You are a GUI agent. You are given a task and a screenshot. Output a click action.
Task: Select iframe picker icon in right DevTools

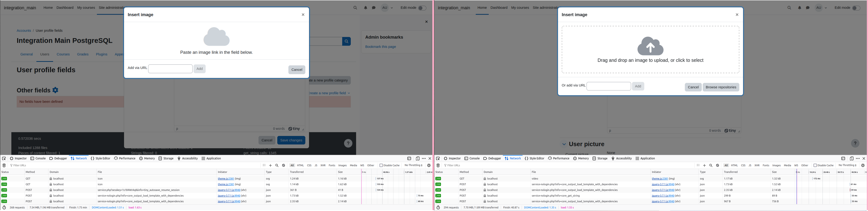pos(843,159)
